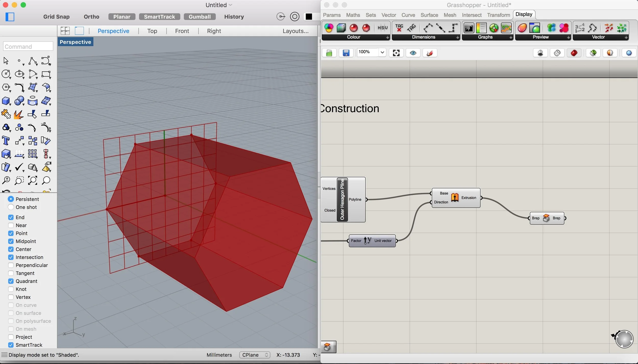Open the Maths tab in Grasshopper
The width and height of the screenshot is (638, 364).
point(353,15)
